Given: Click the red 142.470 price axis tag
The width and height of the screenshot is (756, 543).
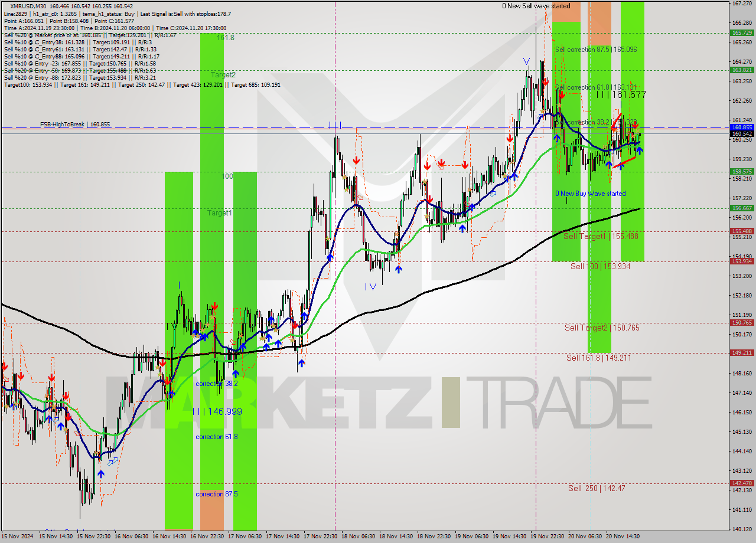Looking at the screenshot, I should [x=742, y=483].
